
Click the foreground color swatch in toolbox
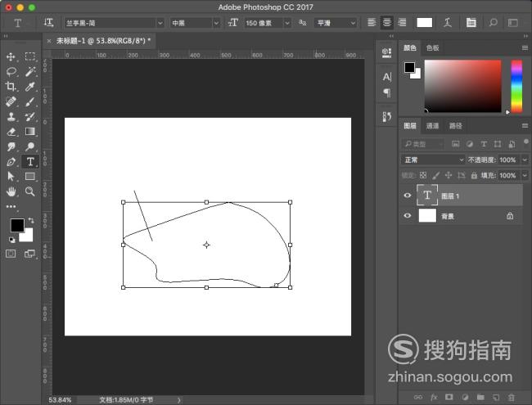17,225
